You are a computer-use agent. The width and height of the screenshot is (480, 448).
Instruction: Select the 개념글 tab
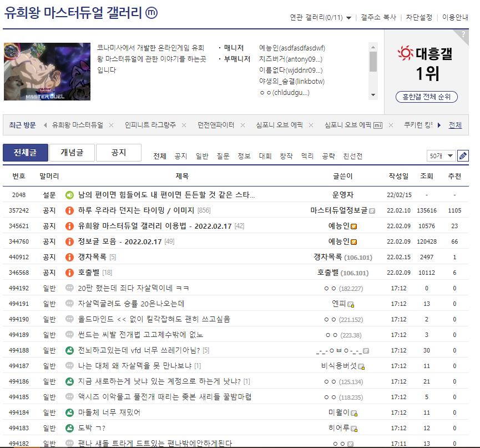click(x=72, y=153)
